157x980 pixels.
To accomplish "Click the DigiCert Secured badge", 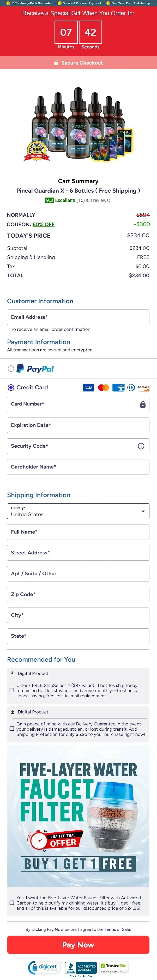I will click(45, 967).
